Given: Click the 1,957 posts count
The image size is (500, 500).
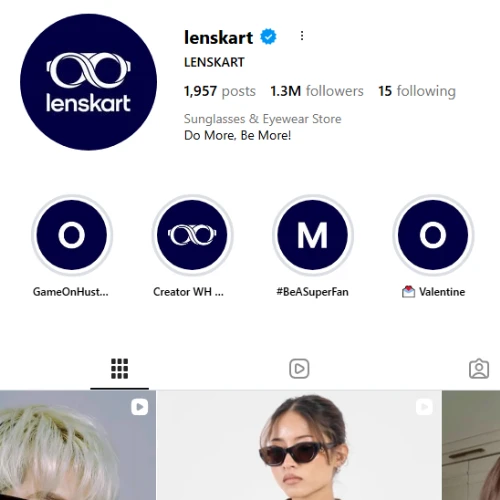Looking at the screenshot, I should pos(220,91).
